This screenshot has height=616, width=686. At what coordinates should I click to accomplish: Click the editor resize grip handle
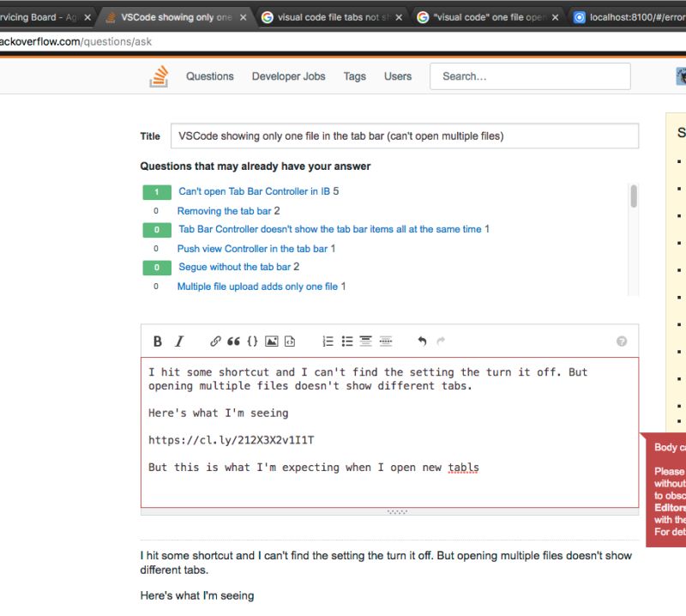[x=397, y=511]
